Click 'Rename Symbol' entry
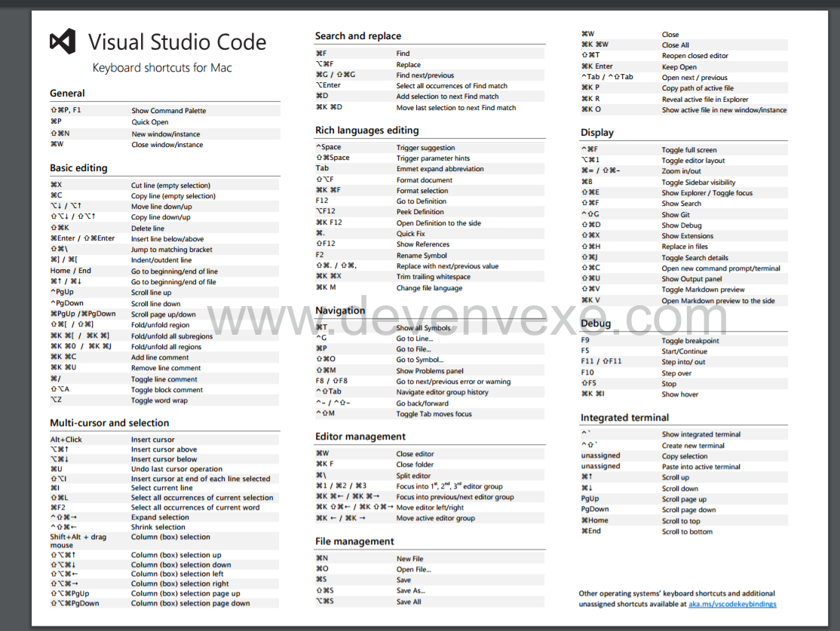This screenshot has height=631, width=840. (422, 256)
